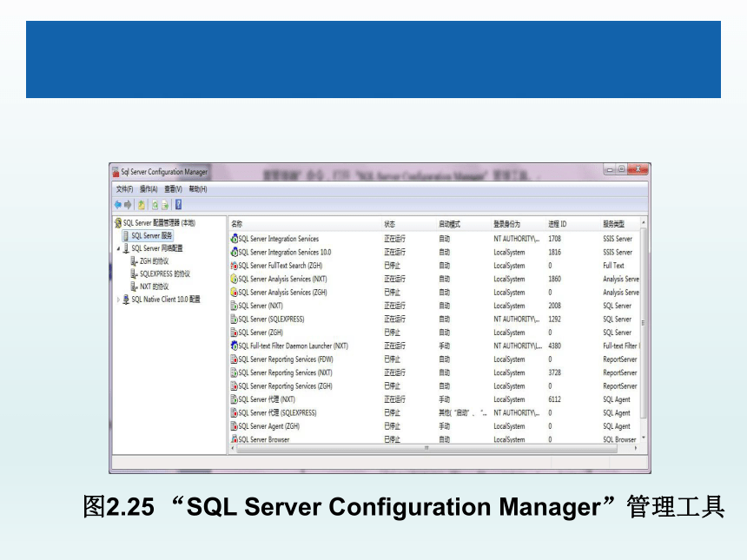Expand the SQL Native Client 10.0 配置 node
This screenshot has width=747, height=560.
click(x=119, y=300)
